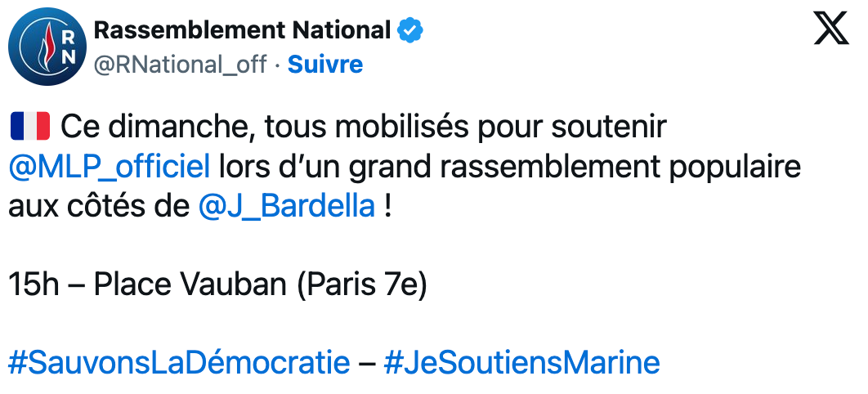Click the white RN letters in avatar

point(69,47)
